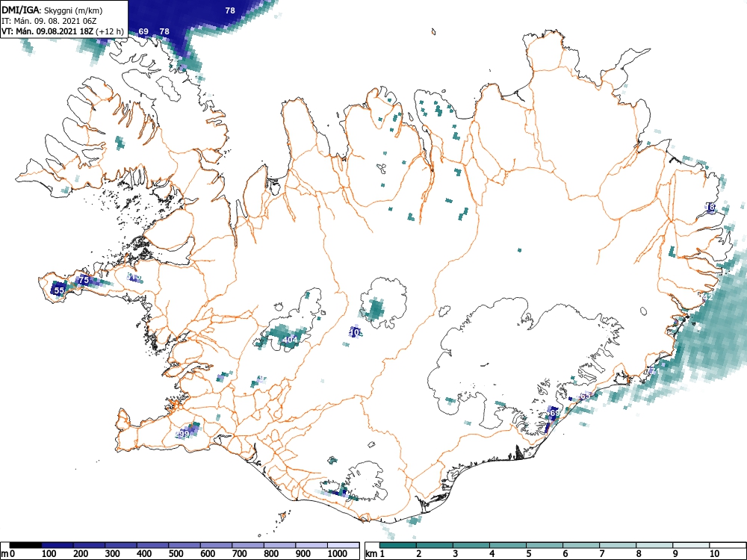The image size is (747, 560).
Task: Click the 75 value next to 55
Action: click(x=84, y=280)
